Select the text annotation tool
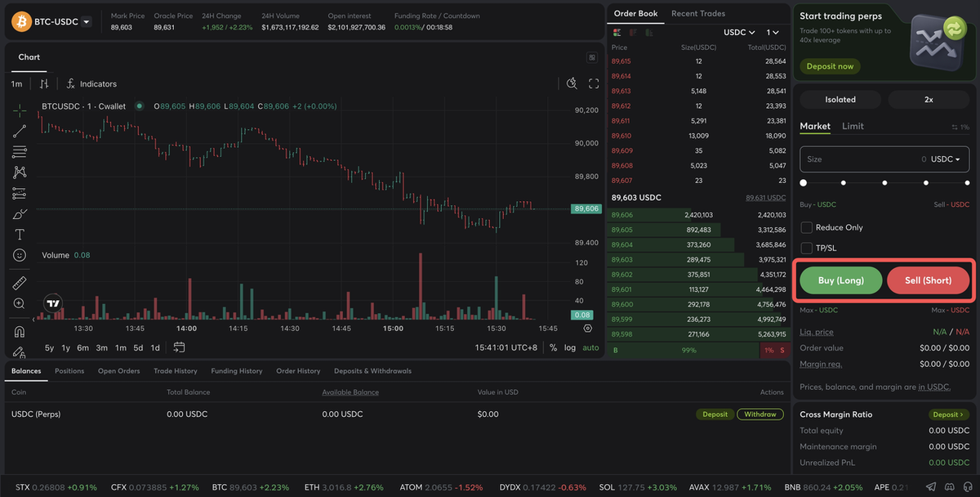Screen dimensions: 980x497 (20, 235)
